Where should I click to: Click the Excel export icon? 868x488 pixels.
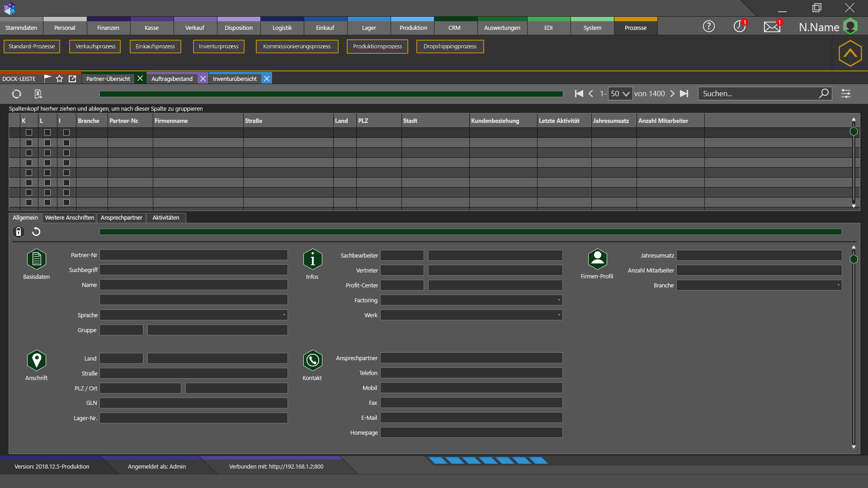[38, 94]
